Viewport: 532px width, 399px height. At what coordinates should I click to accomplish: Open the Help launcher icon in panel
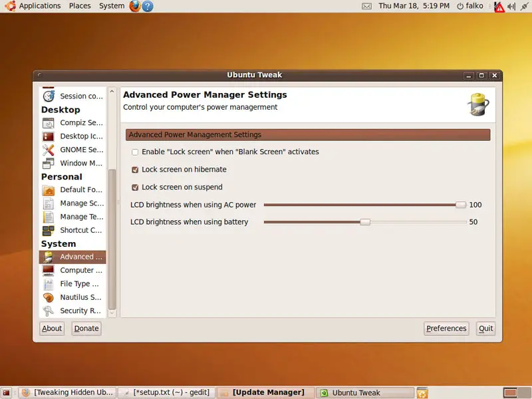tap(147, 6)
